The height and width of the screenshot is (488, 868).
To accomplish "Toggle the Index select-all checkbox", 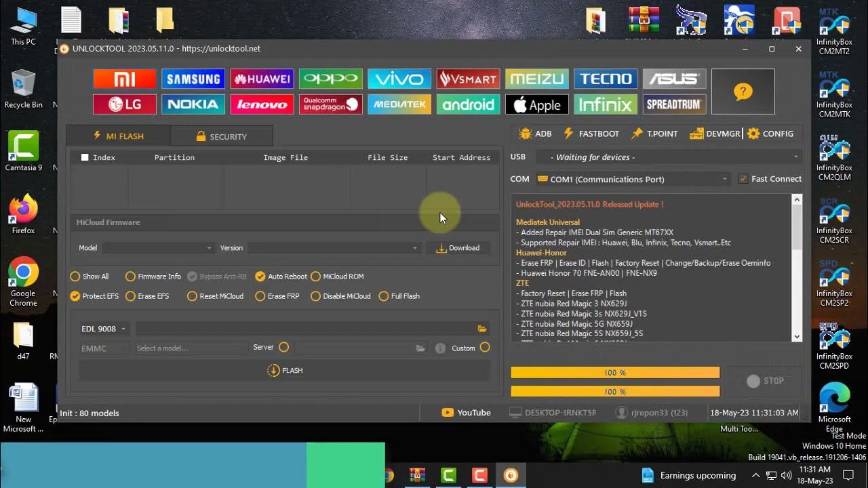I will [85, 157].
